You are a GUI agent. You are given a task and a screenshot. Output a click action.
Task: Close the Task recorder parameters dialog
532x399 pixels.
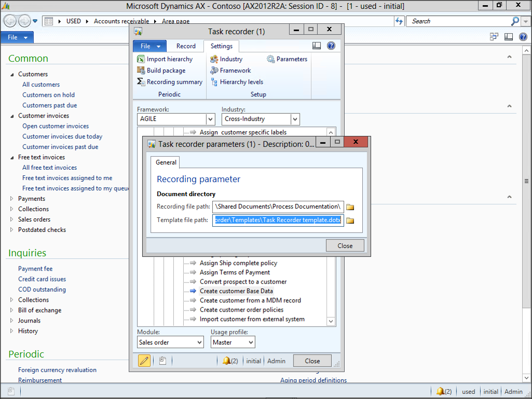point(345,246)
